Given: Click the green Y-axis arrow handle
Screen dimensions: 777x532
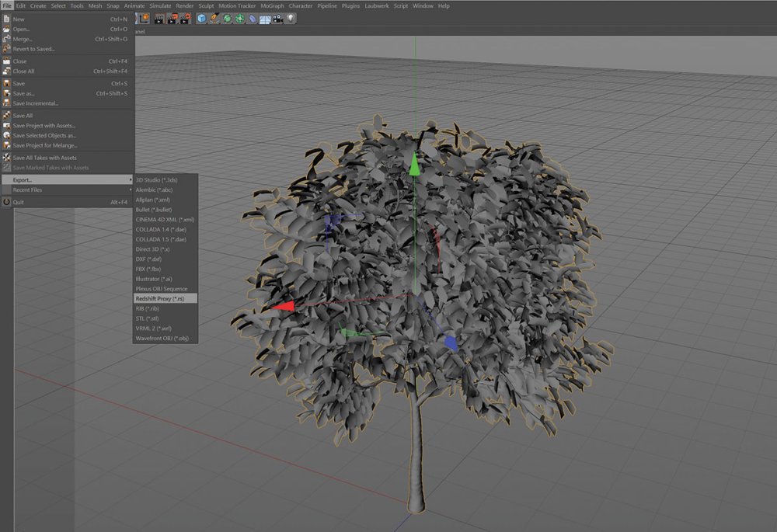Looking at the screenshot, I should pos(414,165).
